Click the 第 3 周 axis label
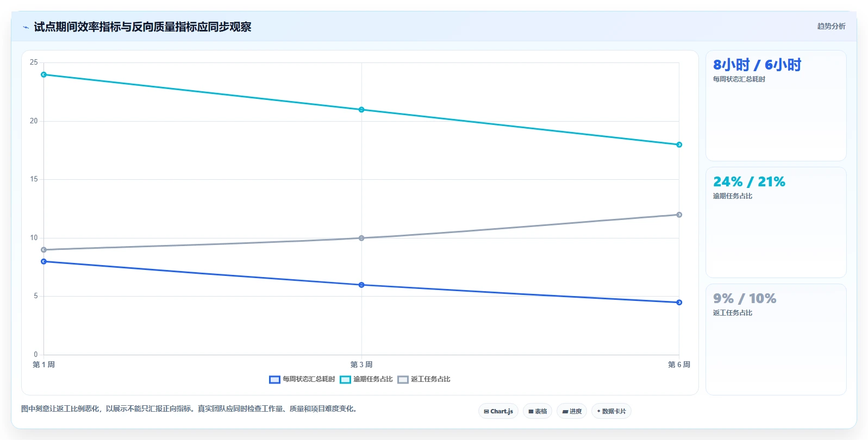 coord(361,364)
